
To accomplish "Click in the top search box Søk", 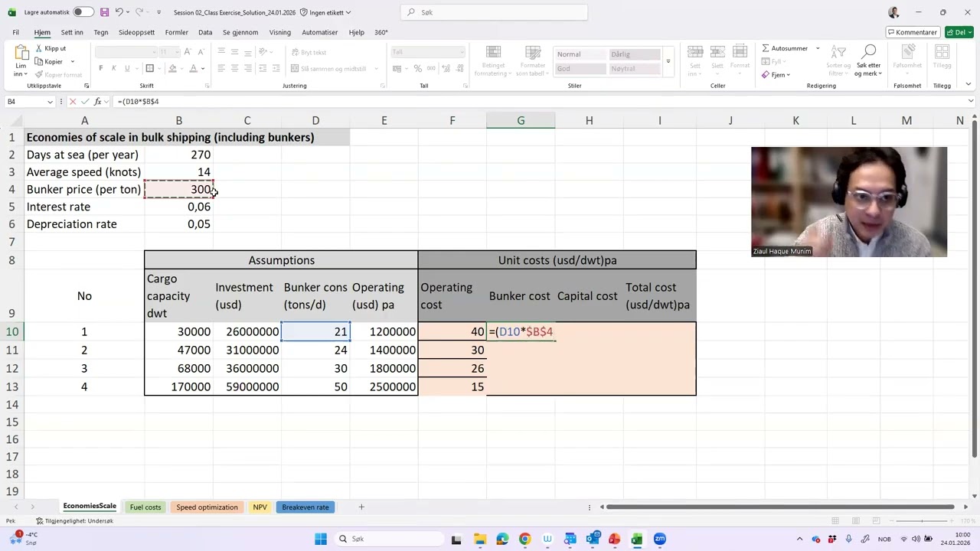I will pos(494,12).
